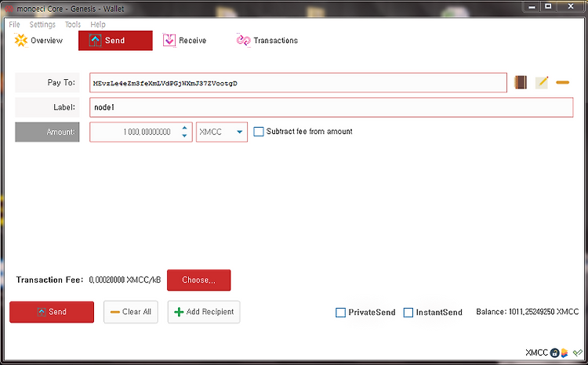Screen dimensions: 588x365
Task: Click the Clear All button
Action: (x=131, y=312)
